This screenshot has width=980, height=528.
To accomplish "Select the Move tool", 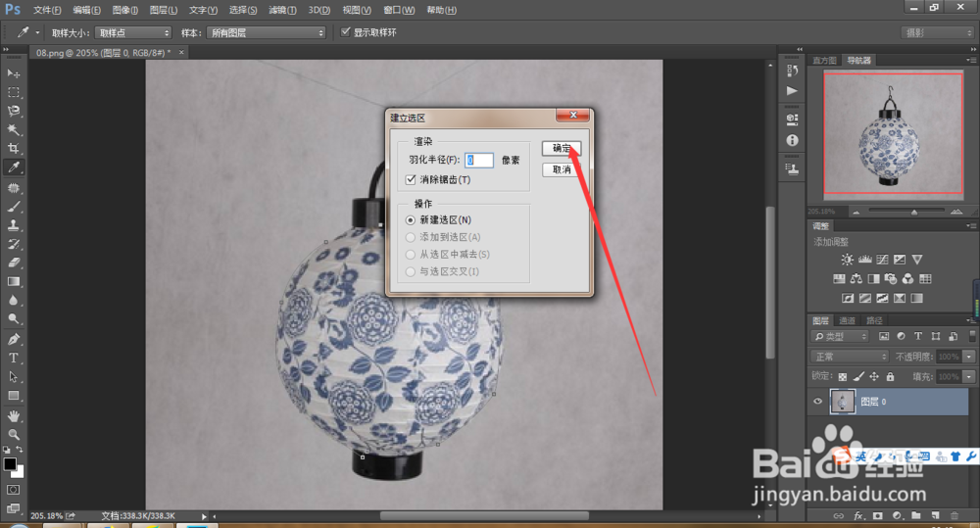I will pyautogui.click(x=13, y=73).
